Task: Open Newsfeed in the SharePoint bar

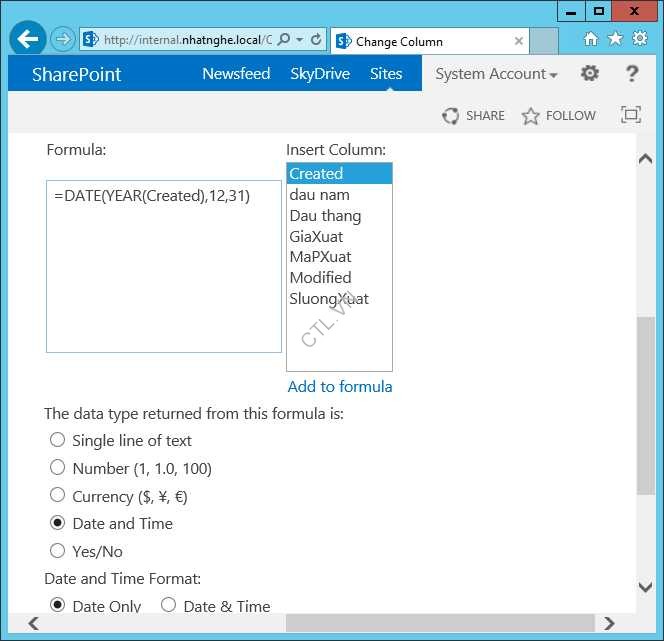Action: coord(236,74)
